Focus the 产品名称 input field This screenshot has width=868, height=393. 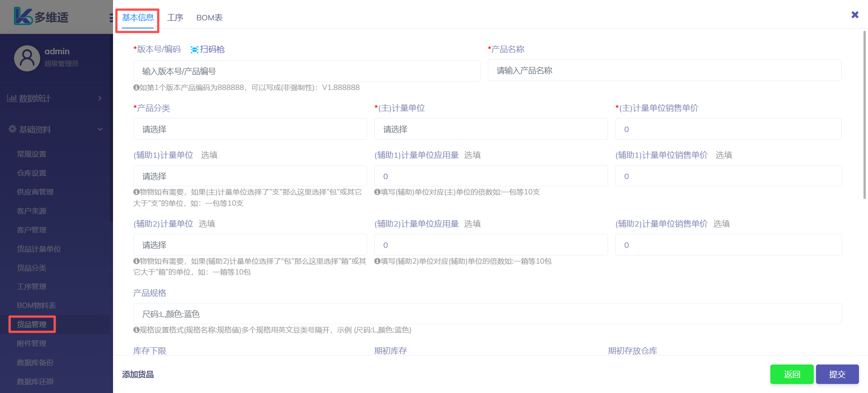tap(664, 71)
